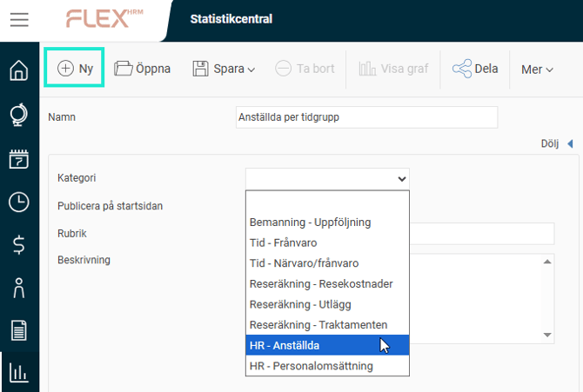Open the person HR icon in sidebar
Image resolution: width=583 pixels, height=392 pixels.
(18, 288)
